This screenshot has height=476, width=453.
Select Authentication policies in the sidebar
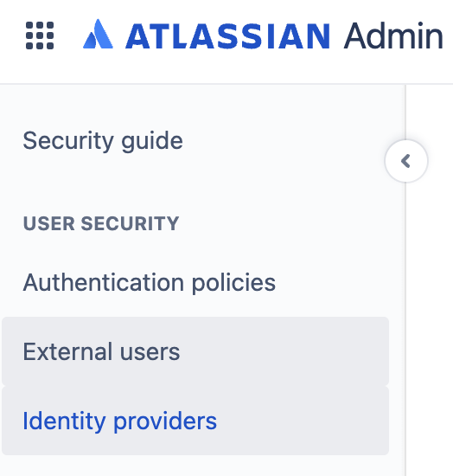150,283
